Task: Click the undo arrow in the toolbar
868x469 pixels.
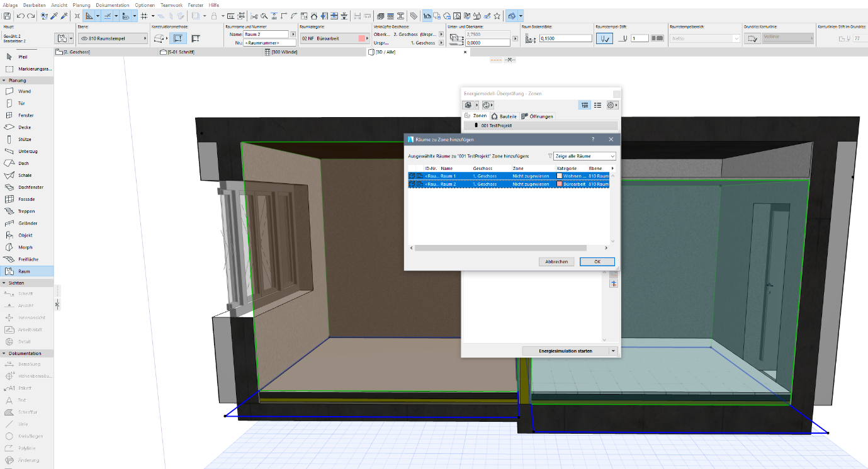Action: [20, 16]
